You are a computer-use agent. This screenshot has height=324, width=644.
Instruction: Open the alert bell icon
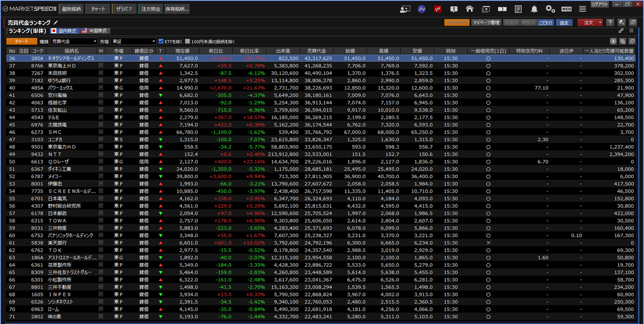(534, 9)
